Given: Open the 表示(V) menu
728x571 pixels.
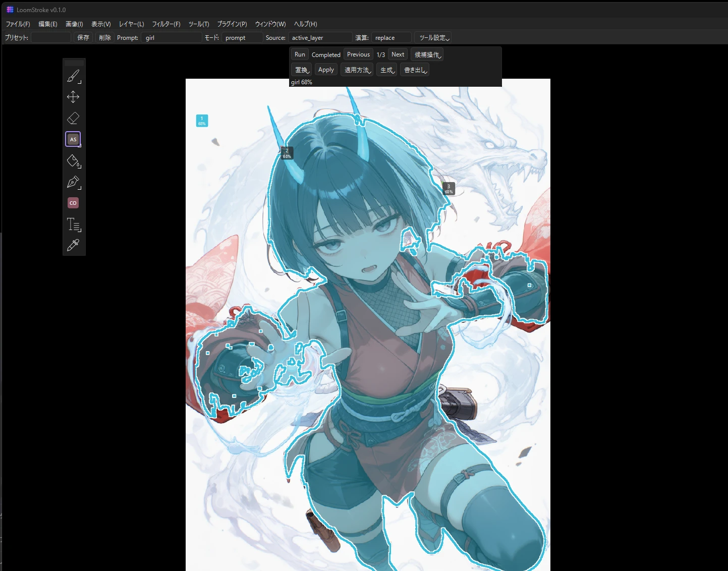Looking at the screenshot, I should click(101, 24).
